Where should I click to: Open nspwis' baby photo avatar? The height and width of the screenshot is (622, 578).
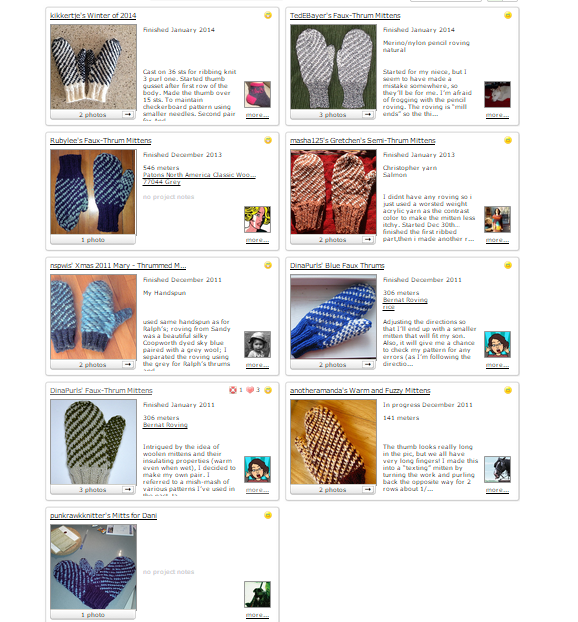tap(257, 344)
